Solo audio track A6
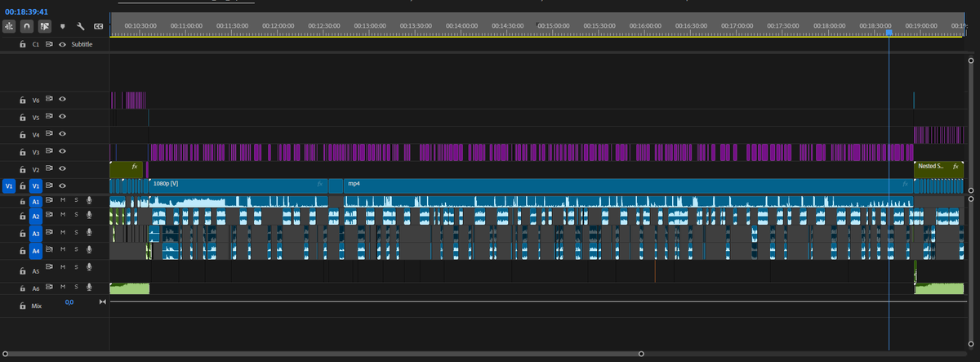The width and height of the screenshot is (980, 362). coord(76,288)
